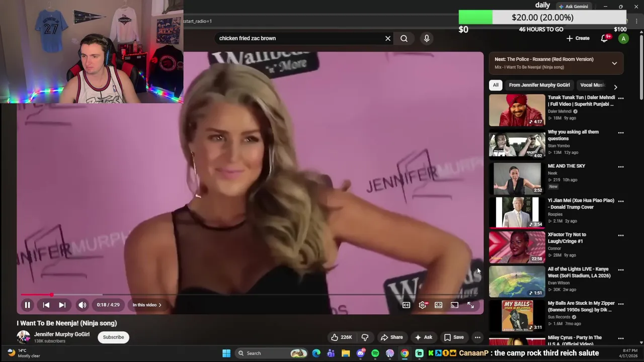This screenshot has width=644, height=362.
Task: Toggle closed captions on the player
Action: [407, 305]
